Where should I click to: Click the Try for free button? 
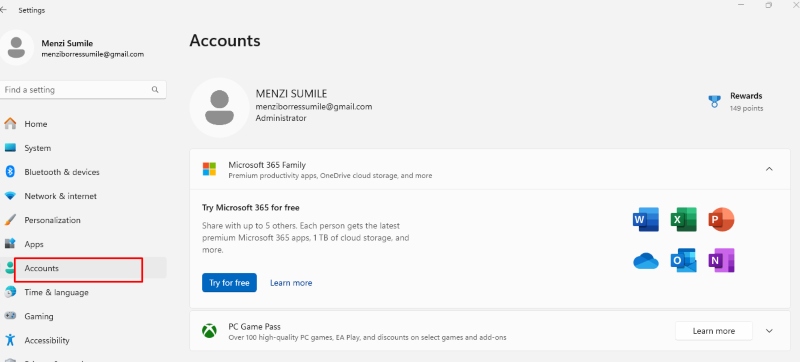pos(230,283)
